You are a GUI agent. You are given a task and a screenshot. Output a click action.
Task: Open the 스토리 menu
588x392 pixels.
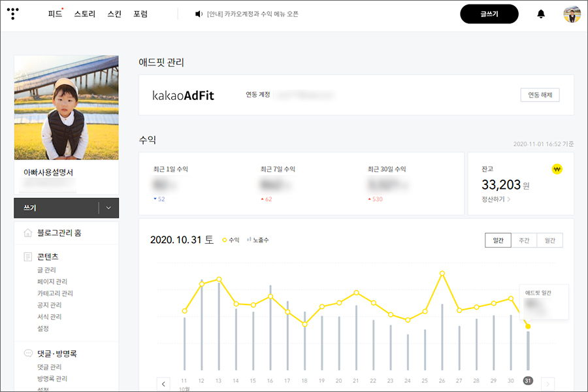pos(85,14)
